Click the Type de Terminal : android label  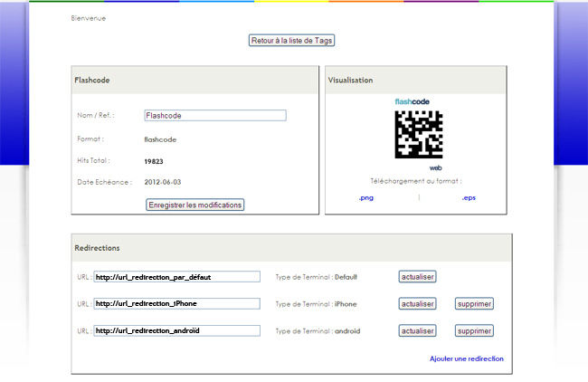pos(318,331)
